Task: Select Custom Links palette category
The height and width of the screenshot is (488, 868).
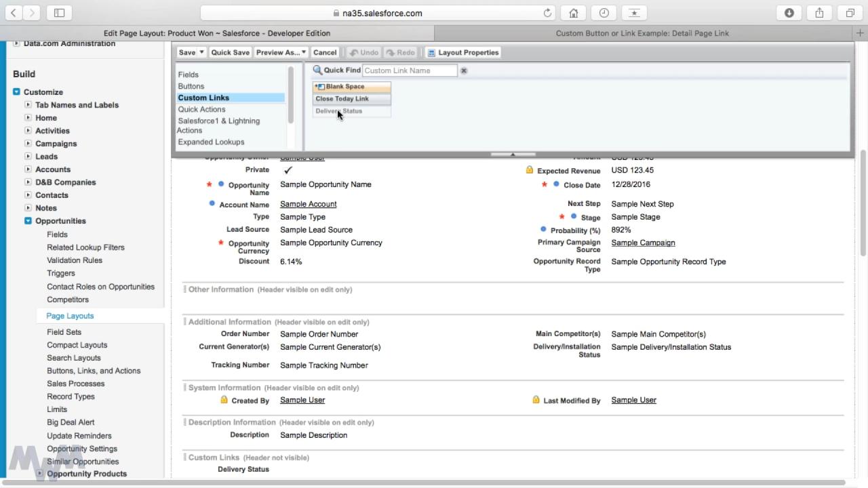Action: point(231,98)
